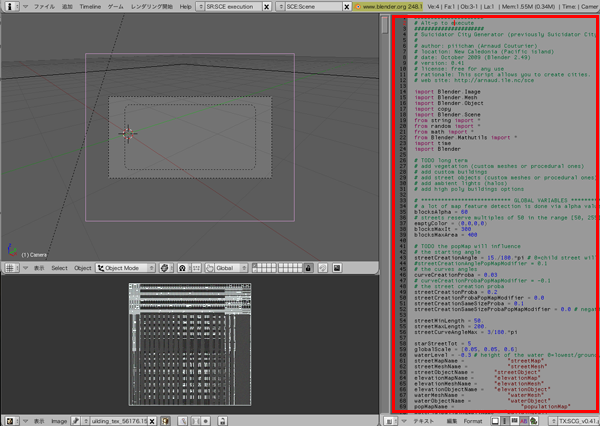Open the Select menu
The image size is (600, 426).
click(59, 268)
